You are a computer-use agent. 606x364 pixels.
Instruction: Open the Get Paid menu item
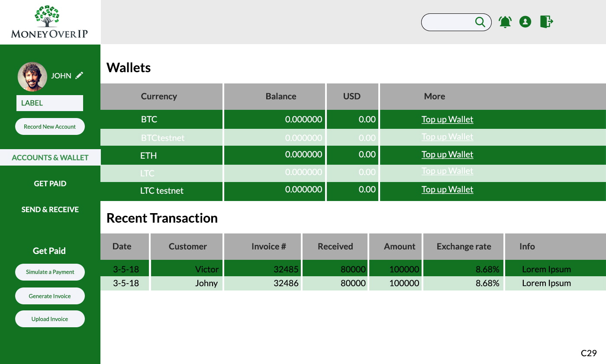pos(50,183)
